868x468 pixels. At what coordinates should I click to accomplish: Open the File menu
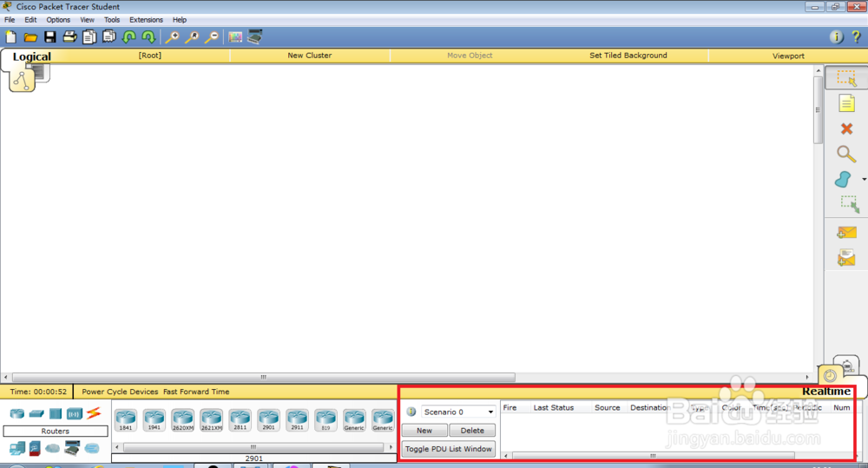point(10,19)
